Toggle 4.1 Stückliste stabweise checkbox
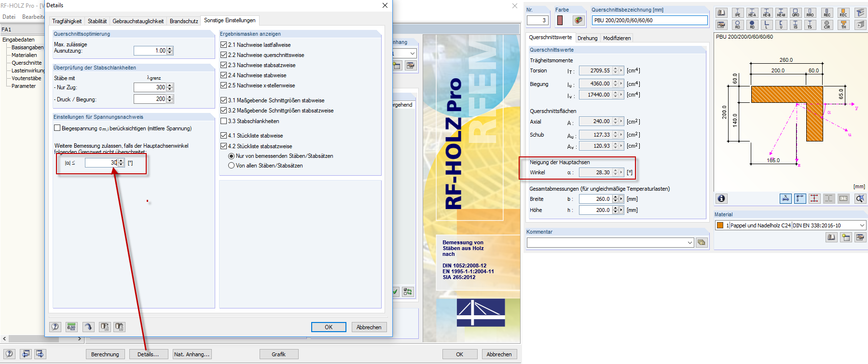This screenshot has height=364, width=868. click(x=223, y=136)
